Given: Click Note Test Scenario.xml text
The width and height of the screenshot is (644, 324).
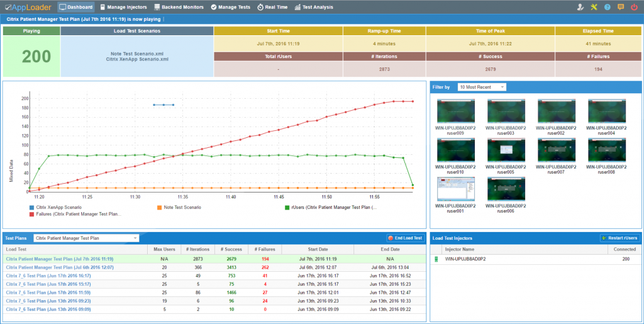Looking at the screenshot, I should [x=136, y=54].
